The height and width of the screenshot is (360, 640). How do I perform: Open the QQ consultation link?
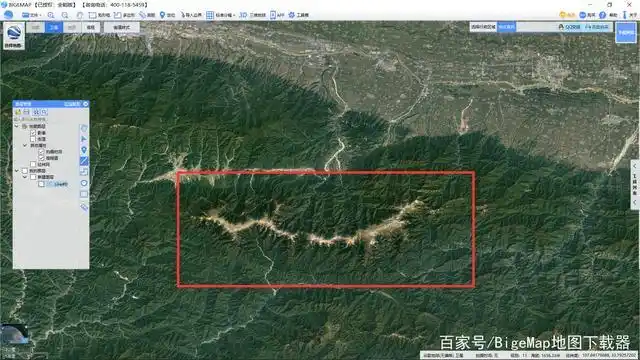(569, 27)
